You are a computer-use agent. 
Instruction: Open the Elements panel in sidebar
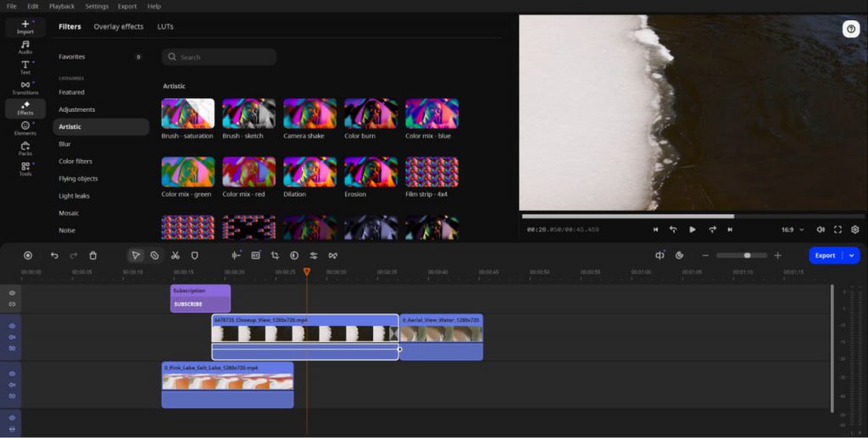[x=25, y=128]
